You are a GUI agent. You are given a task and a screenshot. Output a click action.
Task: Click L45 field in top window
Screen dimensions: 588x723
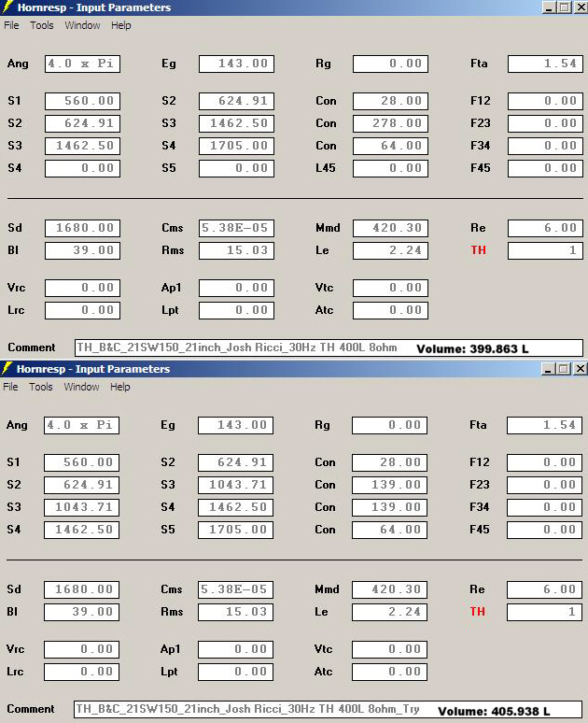coord(390,168)
